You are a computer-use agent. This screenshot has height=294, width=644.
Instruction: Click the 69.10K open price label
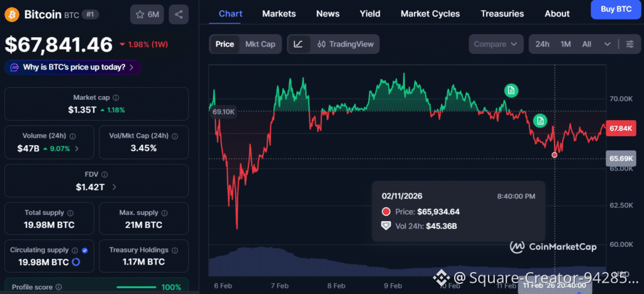coord(223,112)
